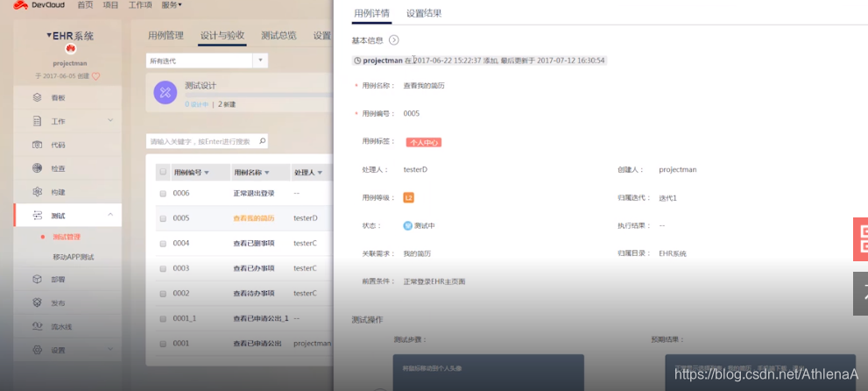Open the 移动APP测试 submenu item
Image resolution: width=868 pixels, height=391 pixels.
73,258
